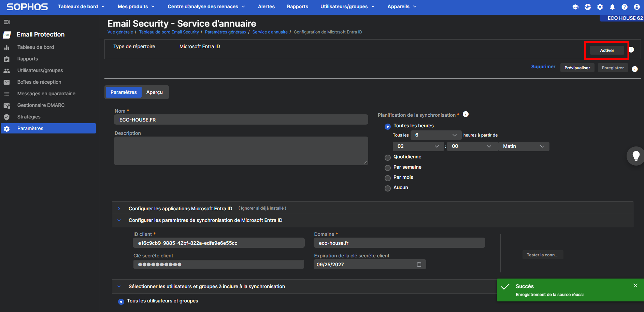Open Utilisateurs/groupes top menu

(x=347, y=6)
